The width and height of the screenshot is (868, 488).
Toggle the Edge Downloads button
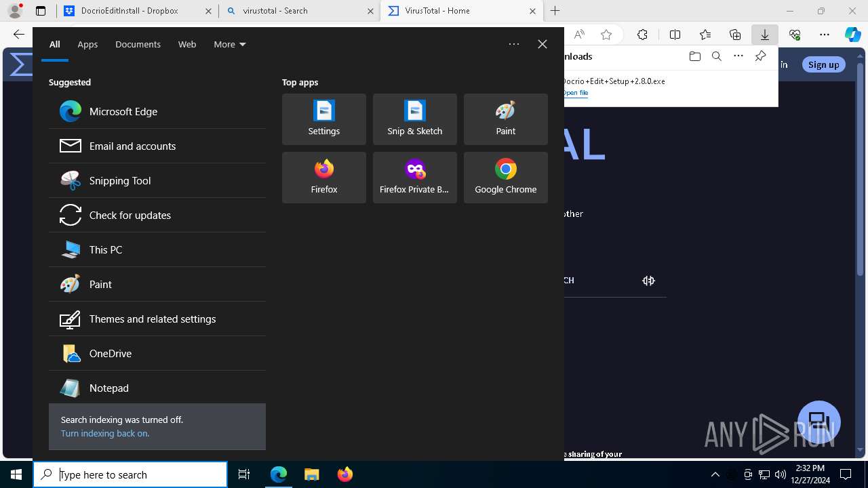click(x=765, y=35)
